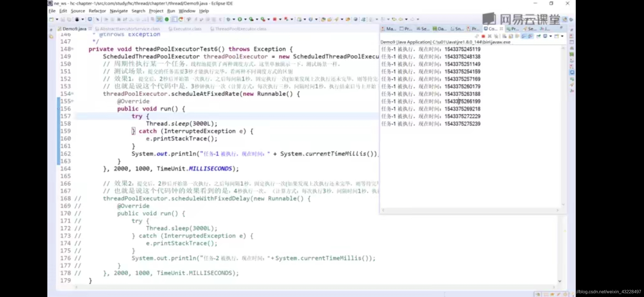Switch to ThreadPoolExecutor.class editor tab
The width and height of the screenshot is (644, 297).
click(x=238, y=29)
